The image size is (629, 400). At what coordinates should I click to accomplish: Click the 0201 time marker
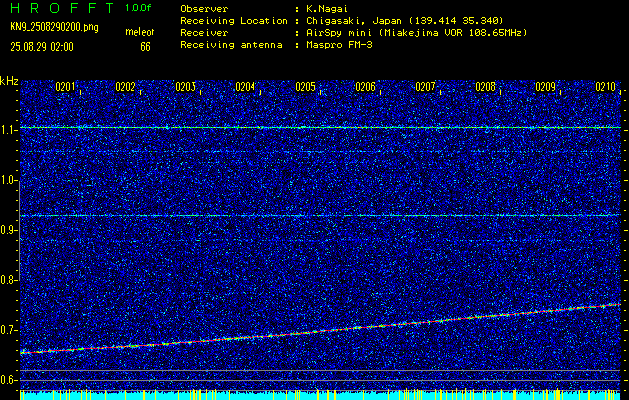[65, 87]
